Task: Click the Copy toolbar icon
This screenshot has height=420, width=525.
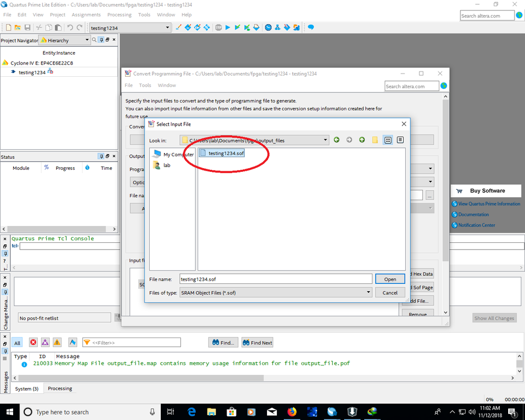Action: click(48, 27)
